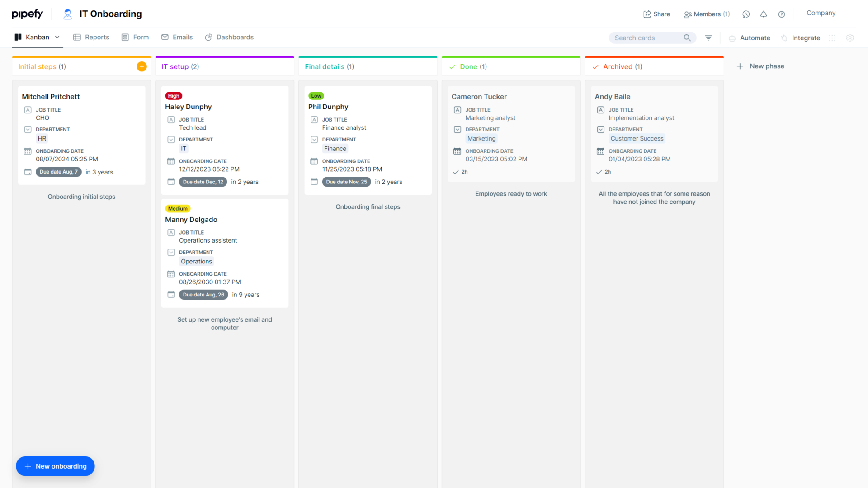Open the Reports view
868x488 pixels.
(x=91, y=37)
